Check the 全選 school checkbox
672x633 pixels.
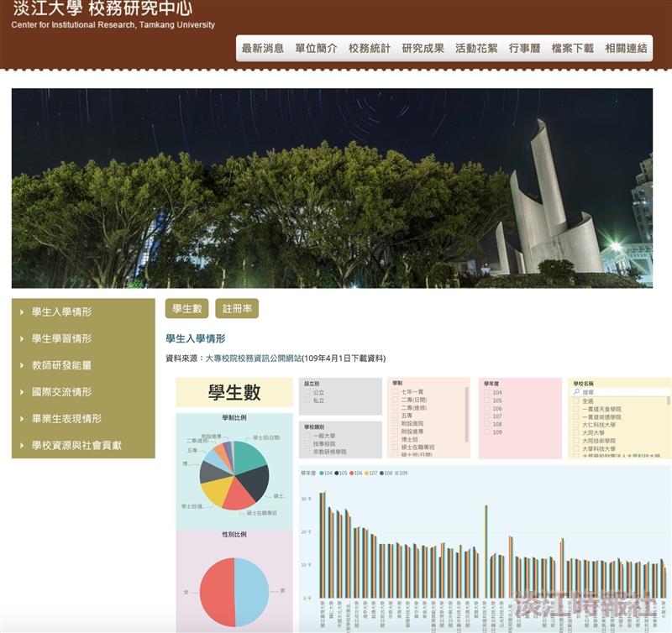[576, 400]
